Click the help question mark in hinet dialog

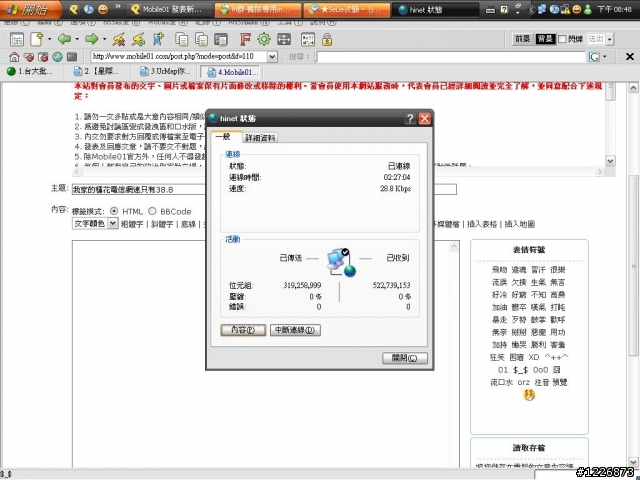tap(409, 118)
